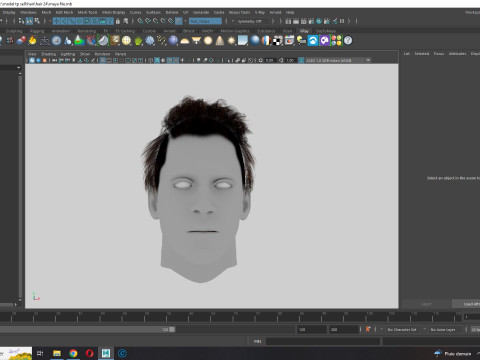Open the Help menu
Viewport: 480px width, 360px height.
290,12
